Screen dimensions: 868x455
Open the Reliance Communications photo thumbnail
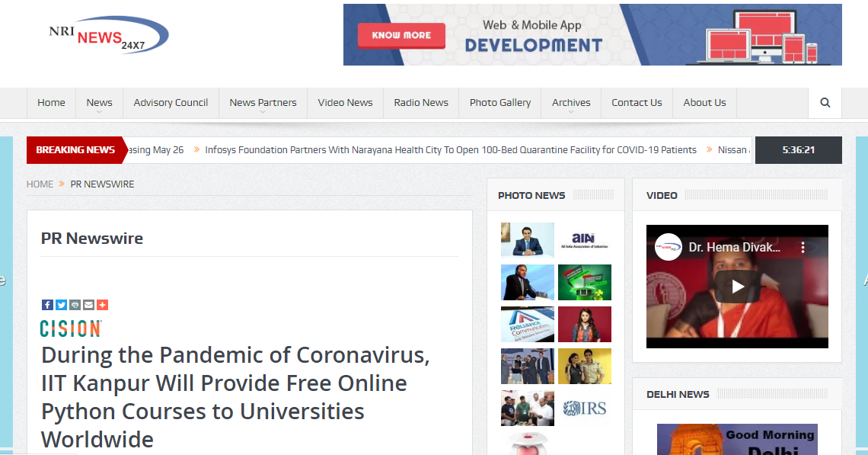(x=528, y=324)
